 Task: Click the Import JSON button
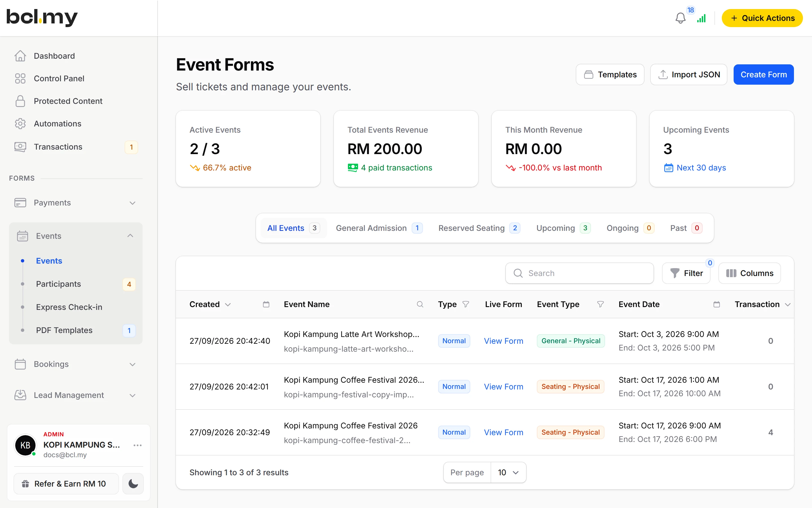[689, 75]
